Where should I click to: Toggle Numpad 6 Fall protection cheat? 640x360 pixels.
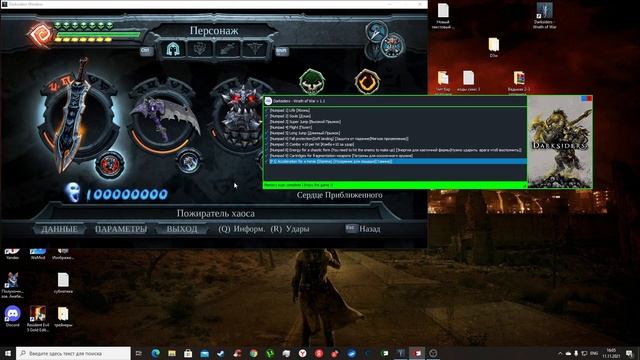(339, 139)
